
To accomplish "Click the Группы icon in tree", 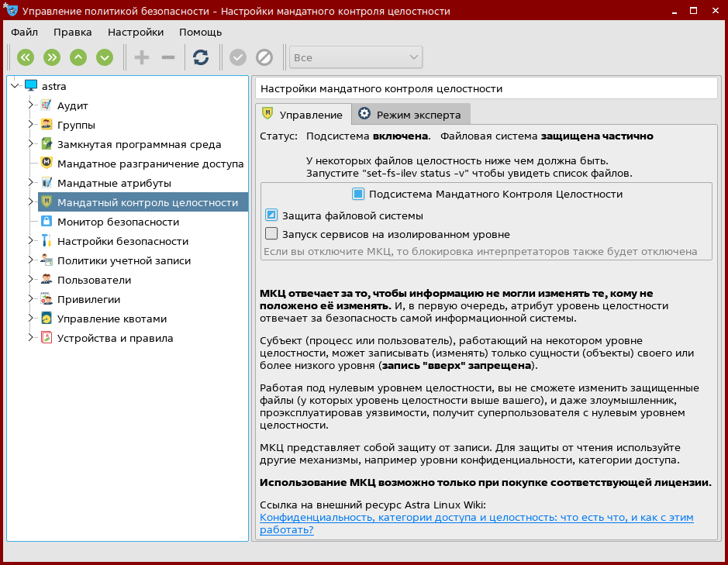I will [x=47, y=125].
